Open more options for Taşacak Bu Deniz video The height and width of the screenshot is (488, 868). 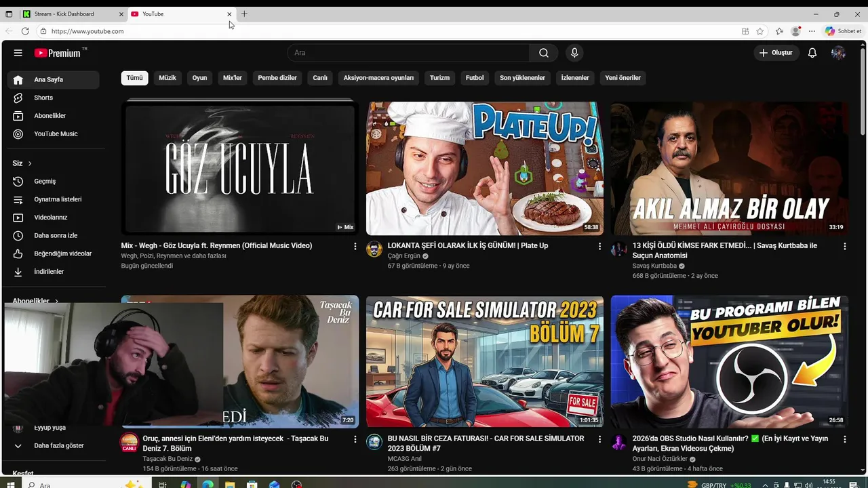click(355, 439)
